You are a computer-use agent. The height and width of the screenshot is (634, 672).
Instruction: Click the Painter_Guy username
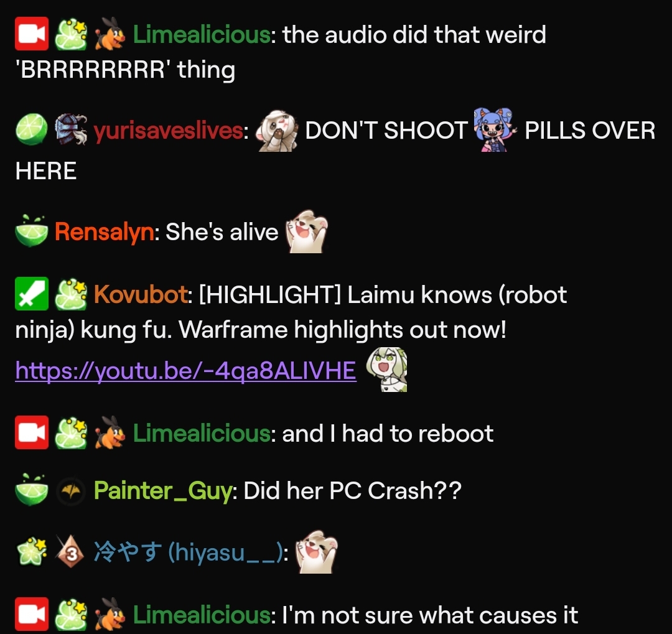click(163, 491)
